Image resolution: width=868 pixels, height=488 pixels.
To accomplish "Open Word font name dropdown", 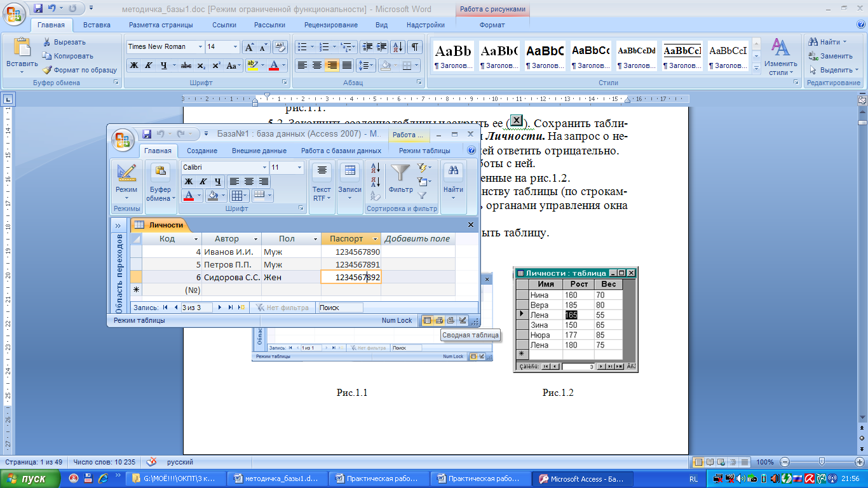I will (200, 47).
